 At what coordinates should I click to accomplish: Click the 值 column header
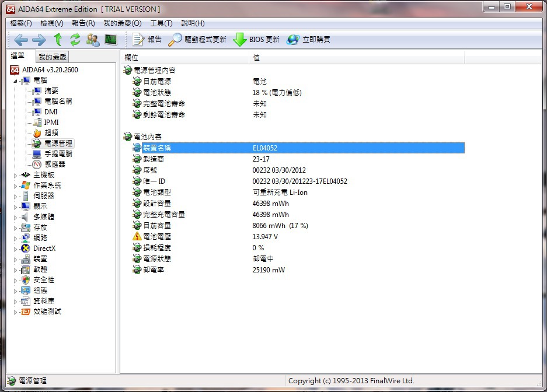point(357,58)
